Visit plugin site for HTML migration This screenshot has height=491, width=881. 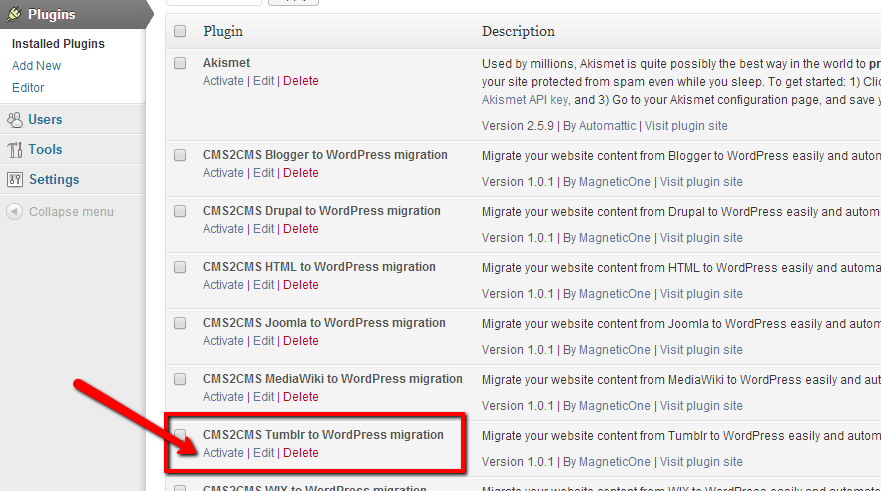pos(701,294)
